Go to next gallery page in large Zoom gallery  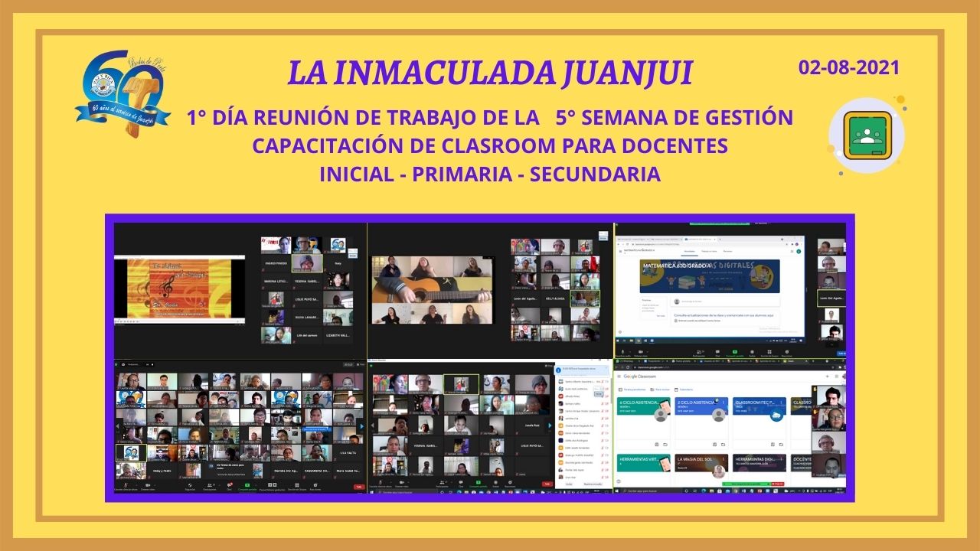tap(361, 426)
